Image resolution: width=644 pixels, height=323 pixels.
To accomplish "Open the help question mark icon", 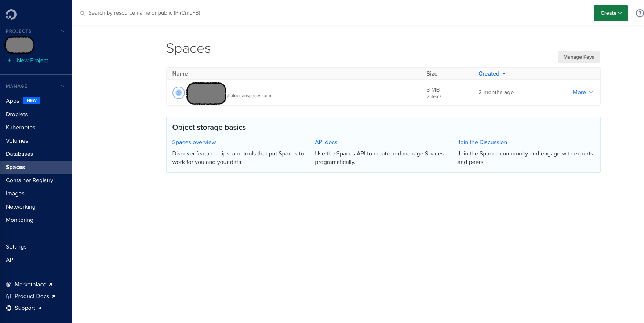I will pos(639,13).
